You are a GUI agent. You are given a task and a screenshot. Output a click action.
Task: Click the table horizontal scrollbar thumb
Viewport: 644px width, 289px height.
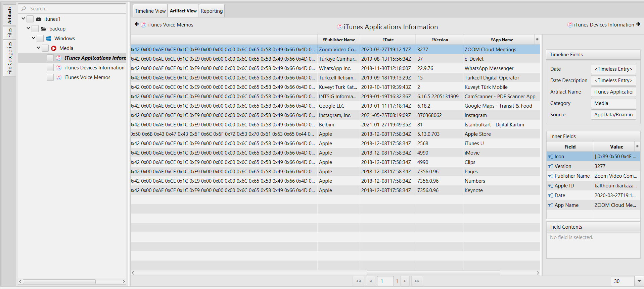[433, 273]
